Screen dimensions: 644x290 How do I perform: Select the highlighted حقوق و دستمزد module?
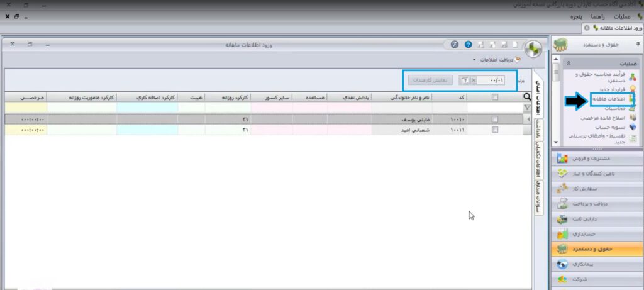(x=597, y=249)
